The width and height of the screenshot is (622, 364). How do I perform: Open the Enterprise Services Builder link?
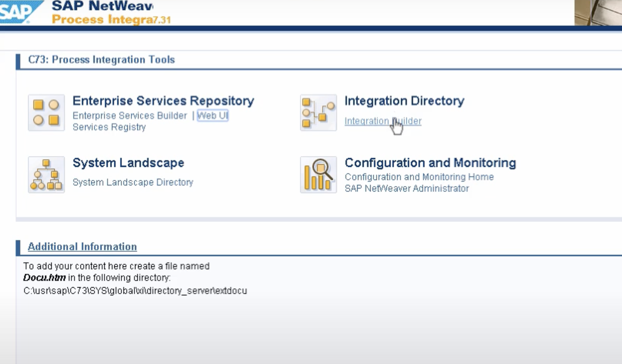coord(130,116)
